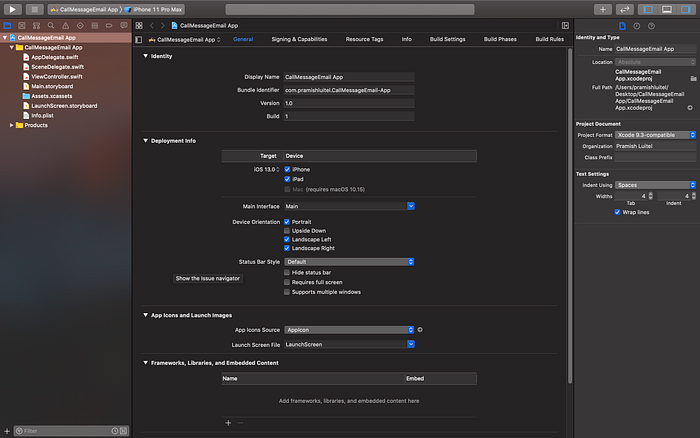Show the Source Control navigator
This screenshot has width=700, height=438.
tap(22, 25)
